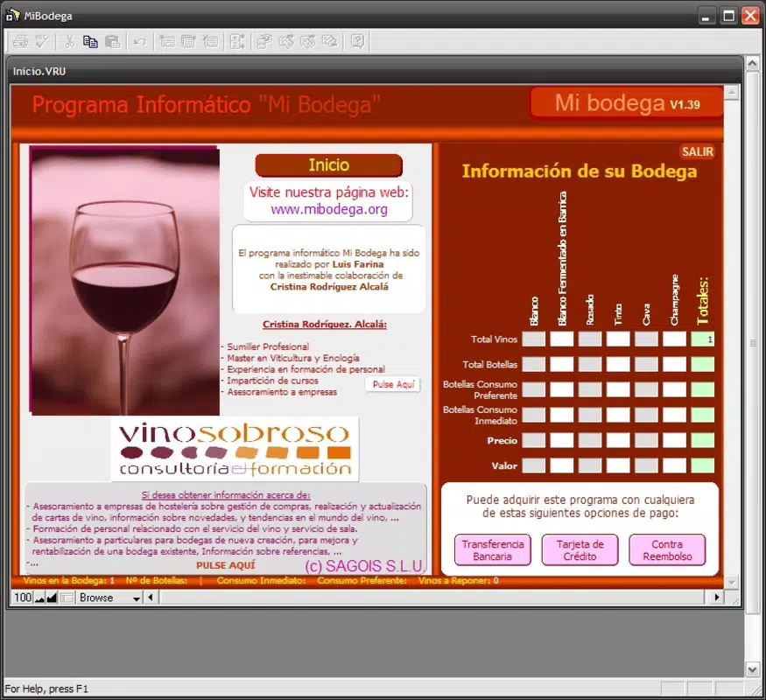Open the Browse mode dropdown
Screen dimensions: 766x700
pyautogui.click(x=109, y=598)
